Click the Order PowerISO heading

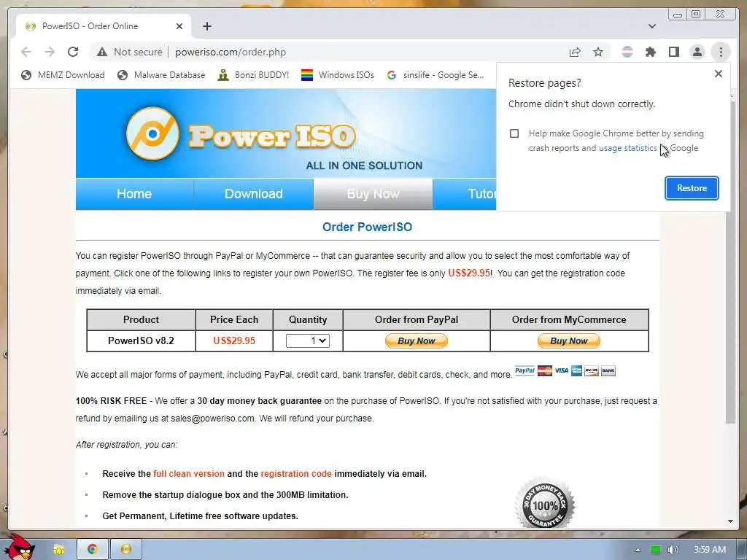coord(368,227)
